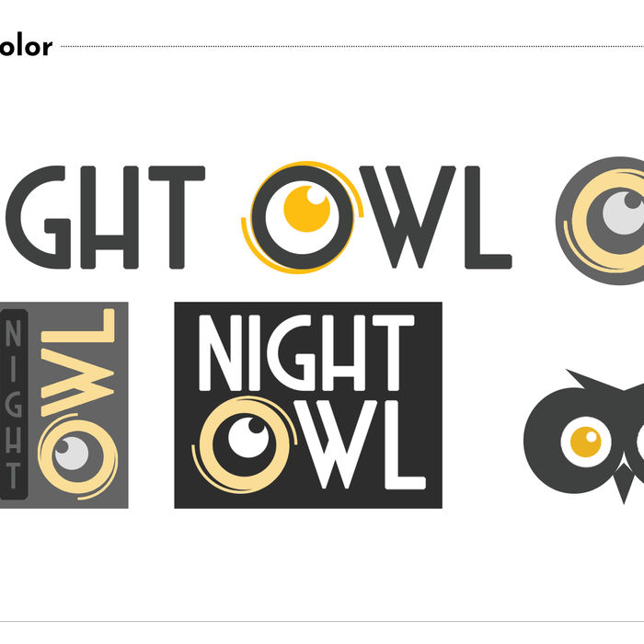Viewport: 644px width, 644px height.
Task: Click the vertical NIGHT label strip
Action: coord(14,405)
